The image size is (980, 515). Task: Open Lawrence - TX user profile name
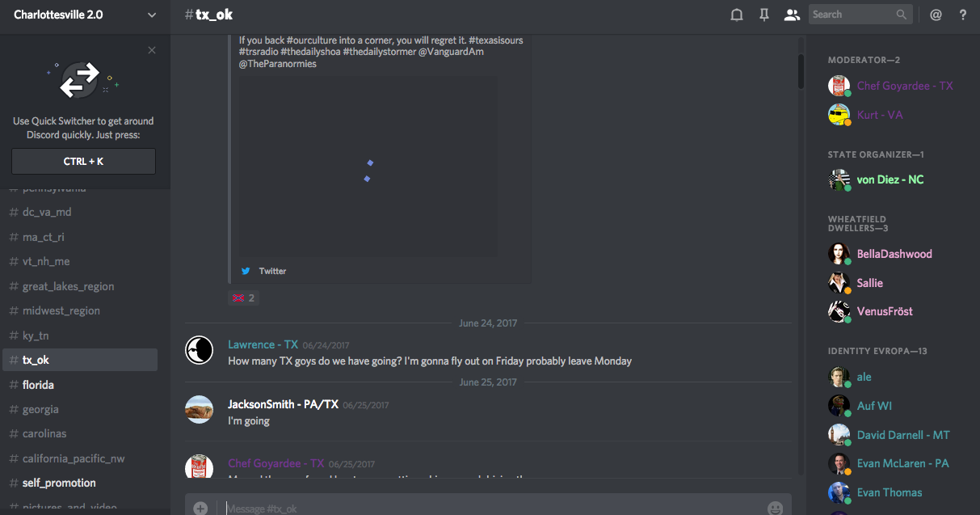pos(263,344)
